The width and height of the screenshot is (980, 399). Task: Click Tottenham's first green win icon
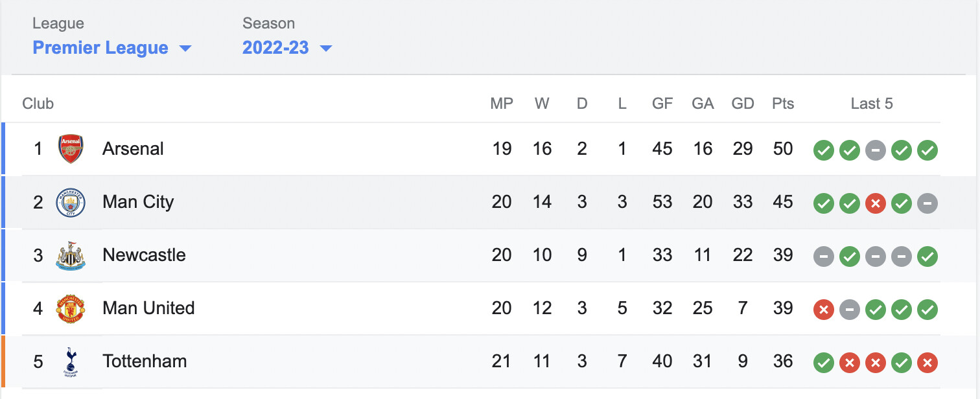824,363
